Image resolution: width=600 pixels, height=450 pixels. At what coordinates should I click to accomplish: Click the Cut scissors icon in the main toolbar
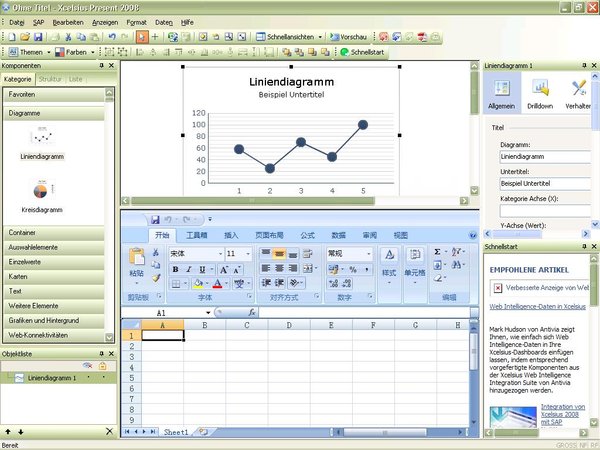68,37
